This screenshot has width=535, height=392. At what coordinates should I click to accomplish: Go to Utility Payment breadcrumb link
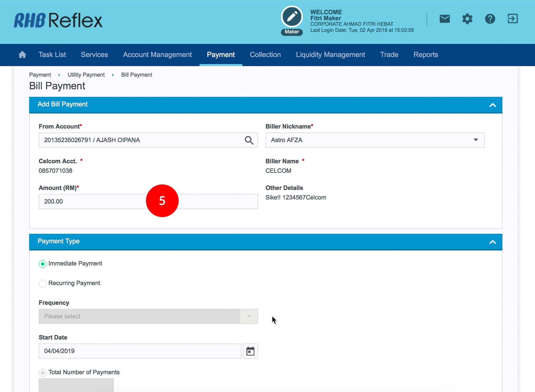86,75
